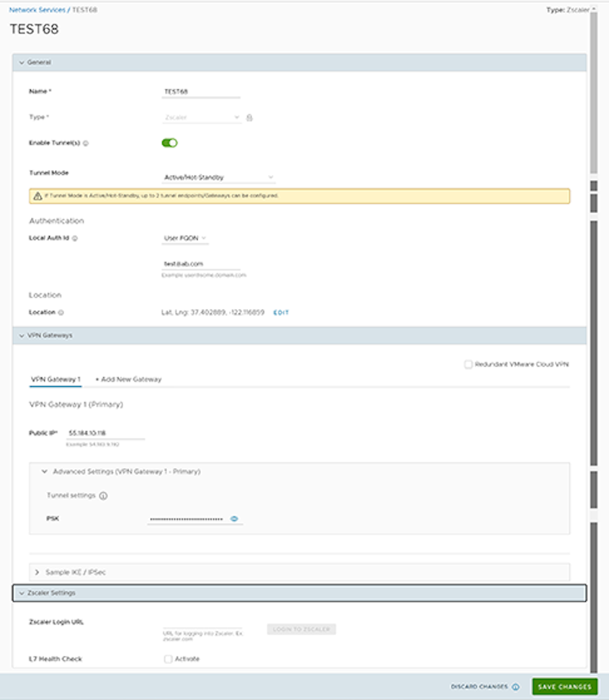
Task: Click the Add New Gateway tab
Action: pos(128,379)
